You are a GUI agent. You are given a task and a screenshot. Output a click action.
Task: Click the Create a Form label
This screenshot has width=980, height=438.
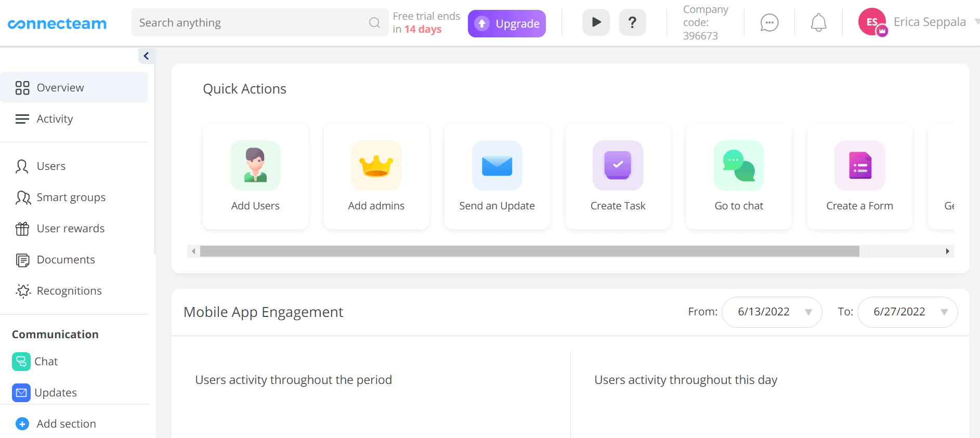click(860, 206)
